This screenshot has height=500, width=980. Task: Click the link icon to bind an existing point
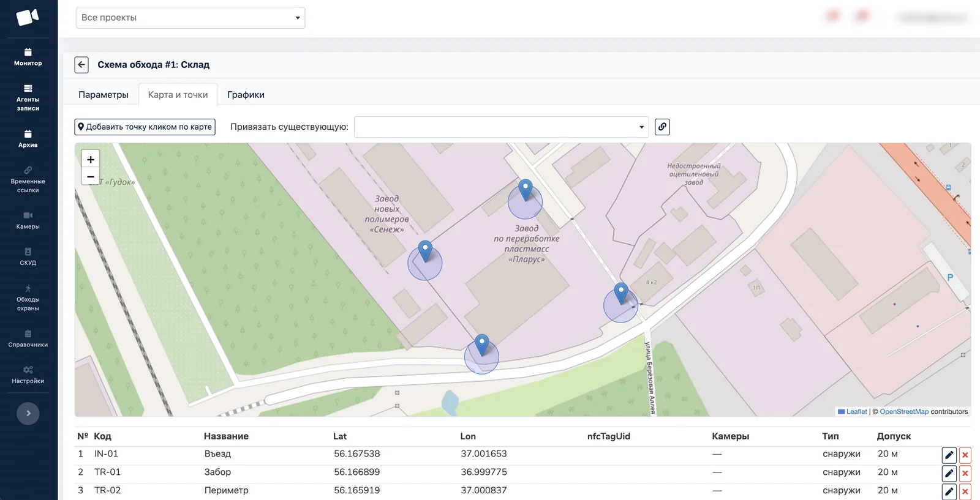662,127
